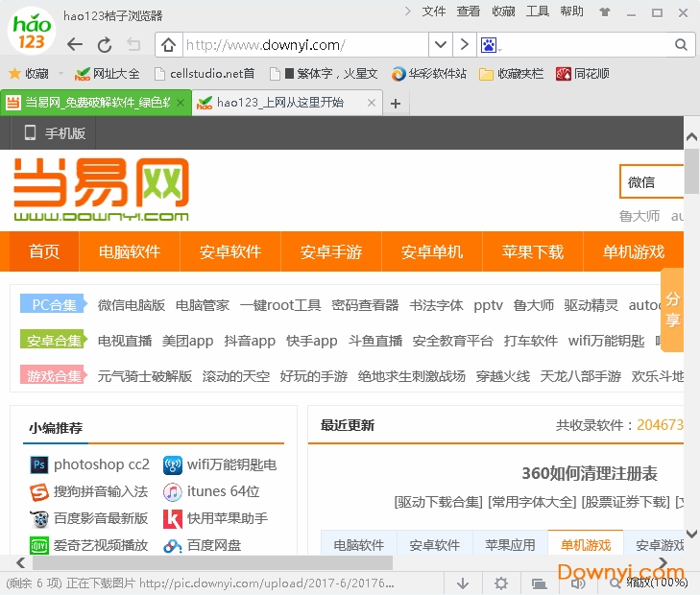Open the home page icon
This screenshot has width=700, height=595.
[168, 44]
